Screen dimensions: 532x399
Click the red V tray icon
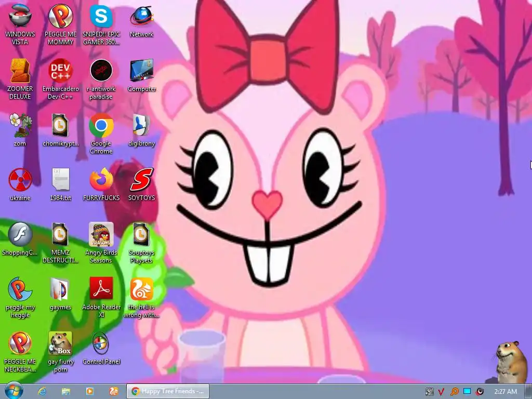click(x=441, y=392)
